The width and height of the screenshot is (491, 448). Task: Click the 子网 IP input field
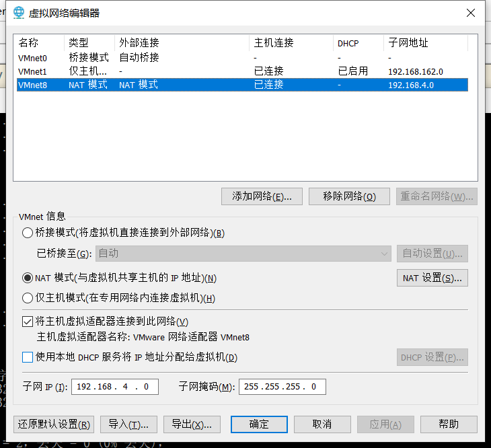pyautogui.click(x=115, y=387)
